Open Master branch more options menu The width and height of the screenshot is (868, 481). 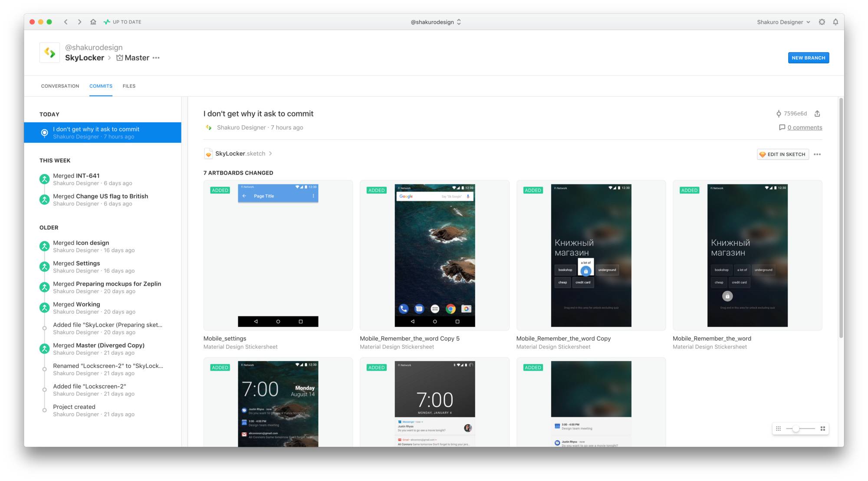coord(156,58)
